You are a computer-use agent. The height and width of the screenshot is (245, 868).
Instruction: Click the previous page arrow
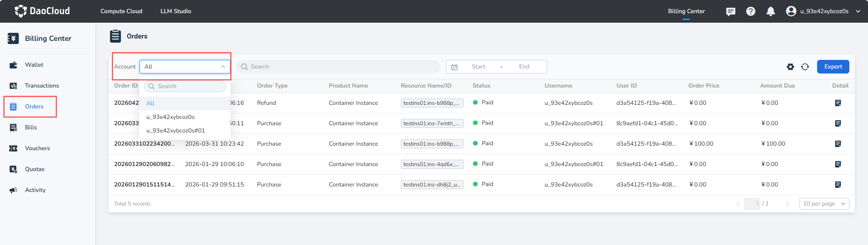click(x=738, y=204)
